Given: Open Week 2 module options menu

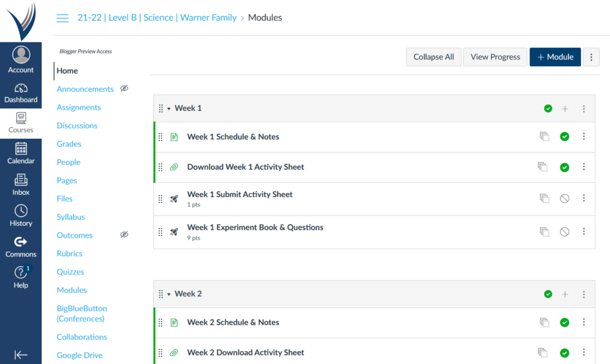Looking at the screenshot, I should point(584,294).
